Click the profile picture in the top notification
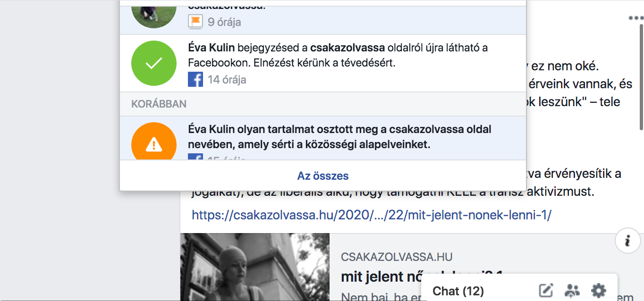Image resolution: width=644 pixels, height=301 pixels. (x=153, y=13)
